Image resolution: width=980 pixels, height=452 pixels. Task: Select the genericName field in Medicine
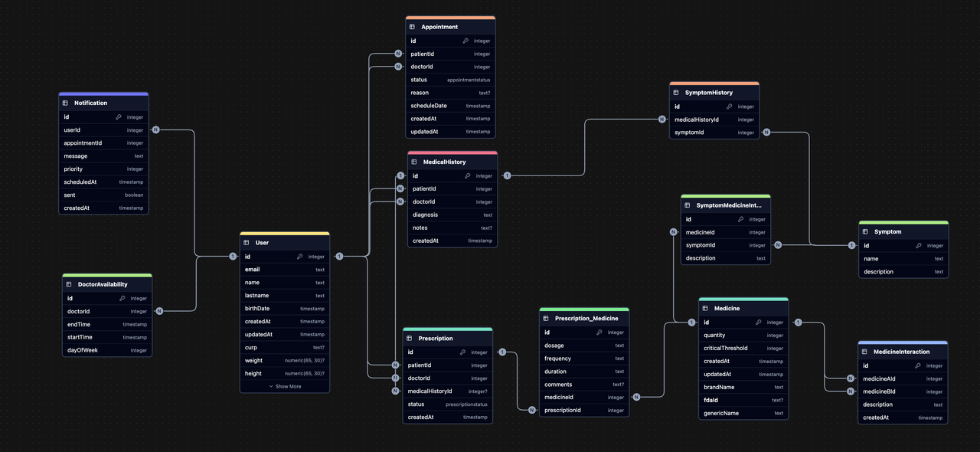click(x=743, y=413)
